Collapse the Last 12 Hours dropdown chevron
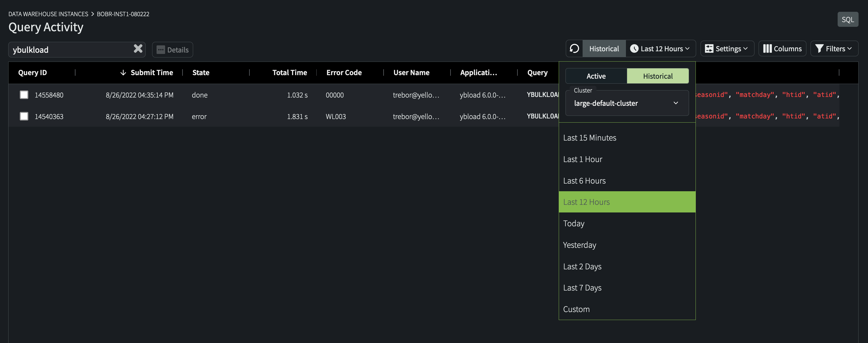 click(687, 49)
